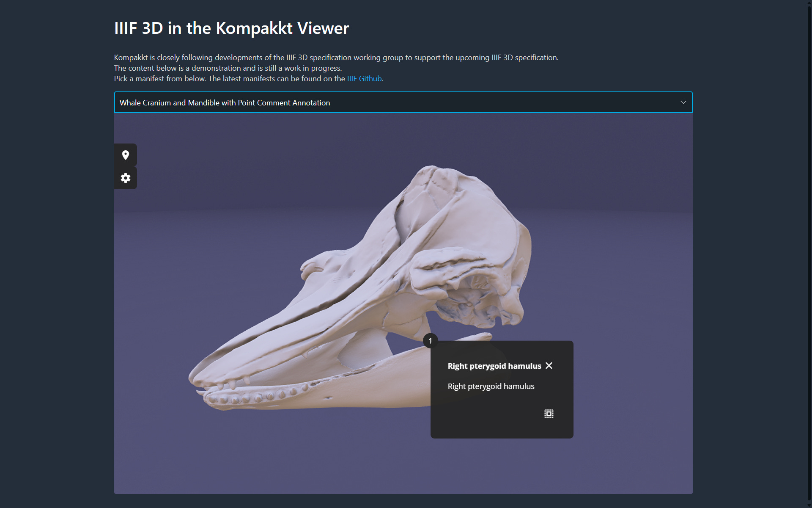Click the page vertical scrollbar
The height and width of the screenshot is (508, 812).
click(809, 254)
